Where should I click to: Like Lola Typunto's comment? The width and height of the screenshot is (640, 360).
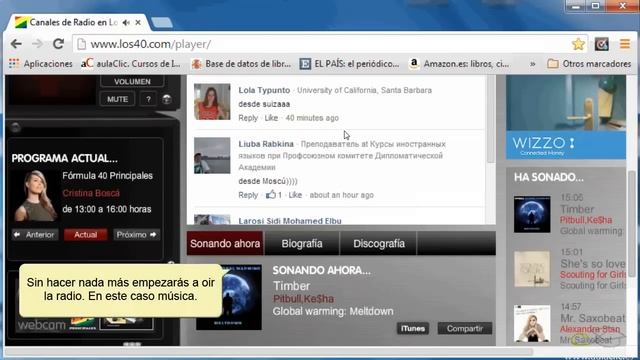tap(271, 118)
